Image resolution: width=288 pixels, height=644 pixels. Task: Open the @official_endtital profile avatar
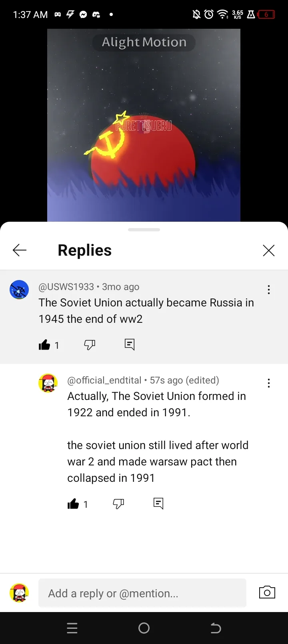tap(48, 383)
